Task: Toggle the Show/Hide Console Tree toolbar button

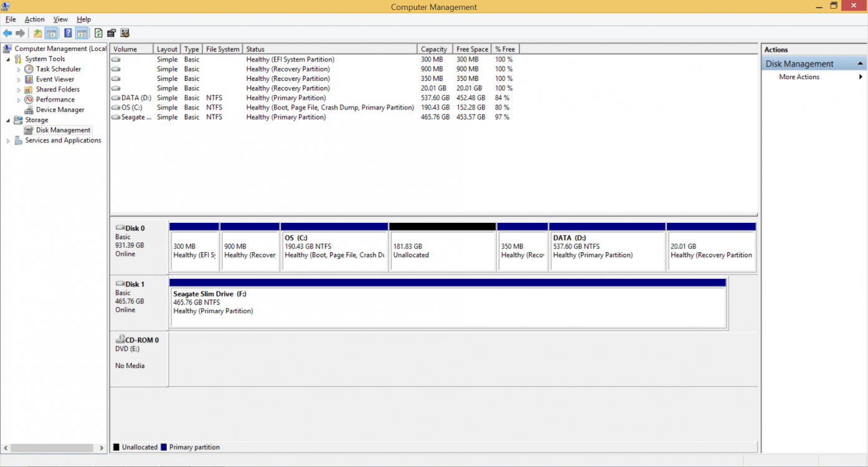Action: click(x=51, y=33)
